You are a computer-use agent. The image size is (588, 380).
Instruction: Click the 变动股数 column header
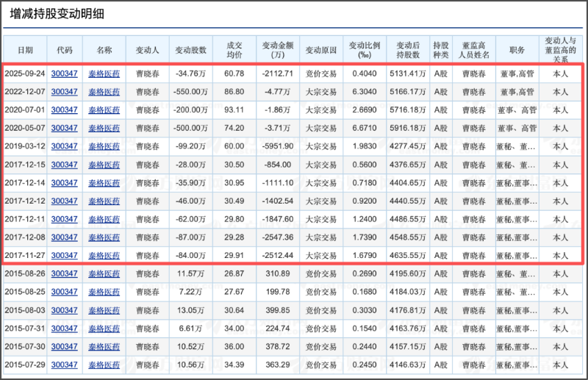pyautogui.click(x=191, y=50)
